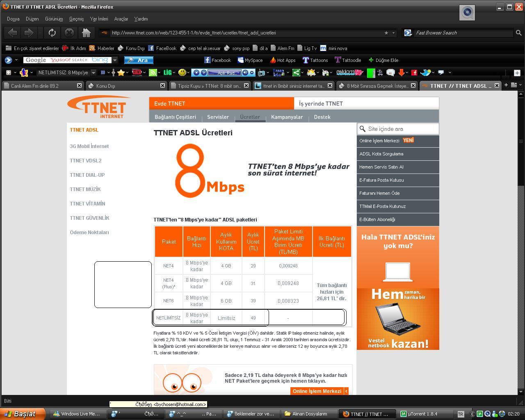Switch to the Canli Alem Fm dinle 89.2 tab
The width and height of the screenshot is (525, 420).
[x=43, y=86]
